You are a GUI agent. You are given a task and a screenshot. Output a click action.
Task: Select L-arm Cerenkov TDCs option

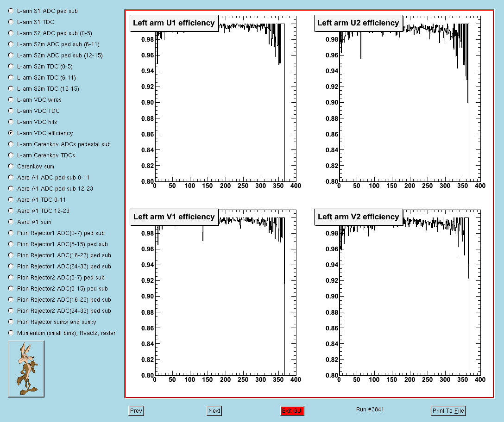pyautogui.click(x=11, y=155)
